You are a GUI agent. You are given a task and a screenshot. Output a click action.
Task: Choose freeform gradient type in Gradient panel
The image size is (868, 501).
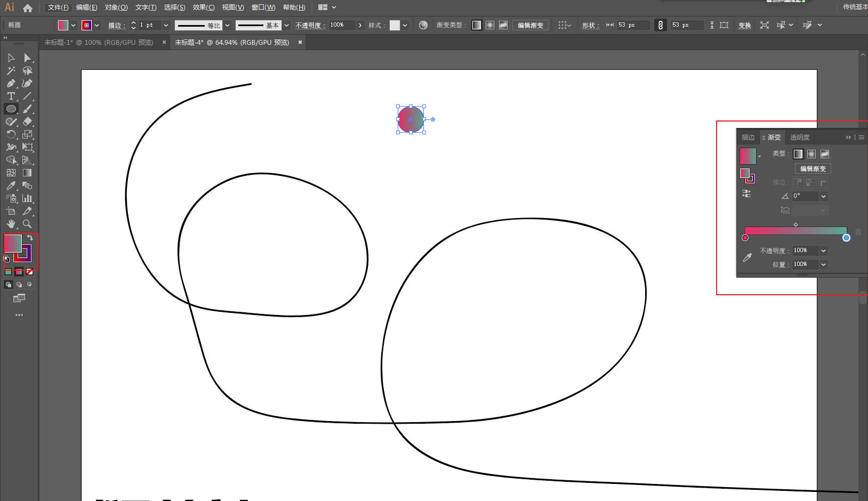[824, 154]
